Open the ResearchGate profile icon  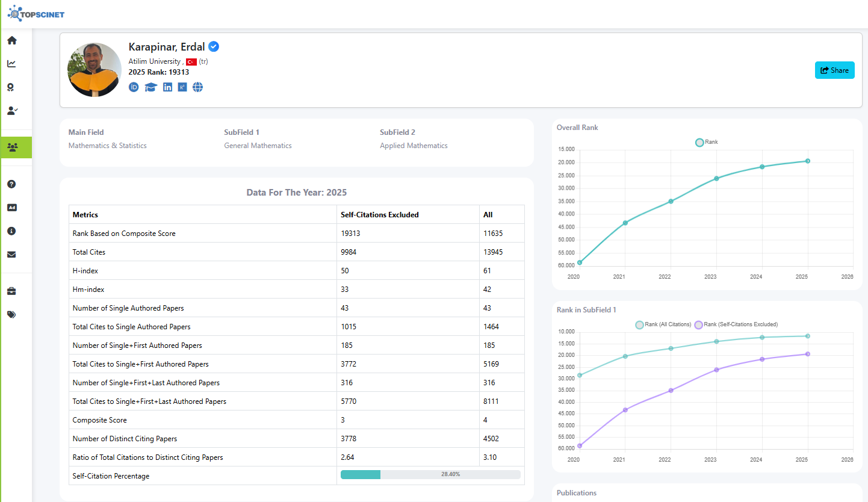click(x=182, y=87)
